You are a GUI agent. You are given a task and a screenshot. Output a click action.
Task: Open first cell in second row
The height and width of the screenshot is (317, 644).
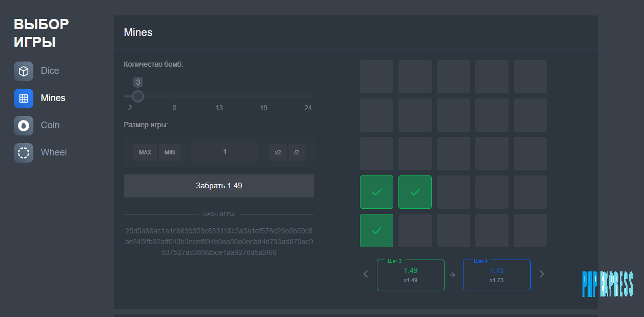pyautogui.click(x=376, y=115)
